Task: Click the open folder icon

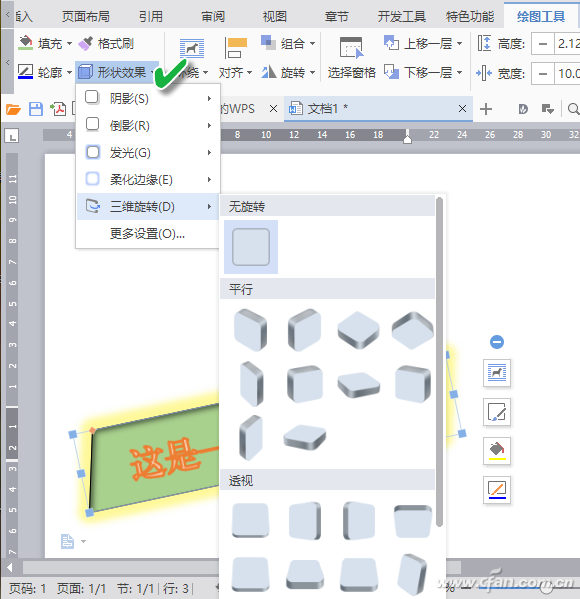Action: pos(13,110)
